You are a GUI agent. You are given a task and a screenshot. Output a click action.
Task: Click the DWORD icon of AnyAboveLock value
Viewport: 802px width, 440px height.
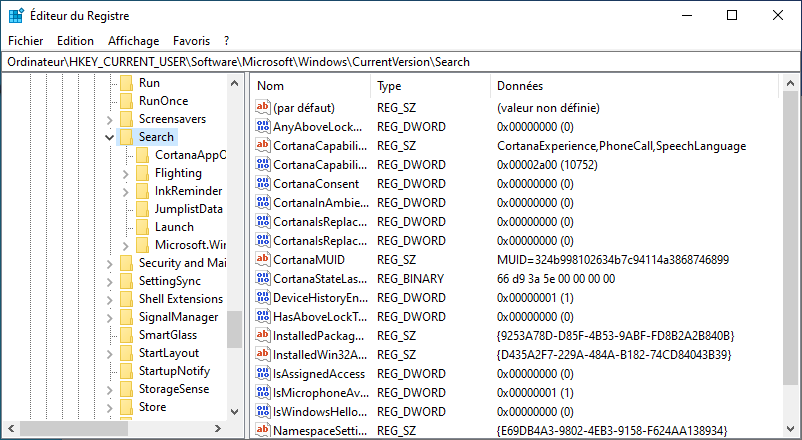pyautogui.click(x=263, y=126)
